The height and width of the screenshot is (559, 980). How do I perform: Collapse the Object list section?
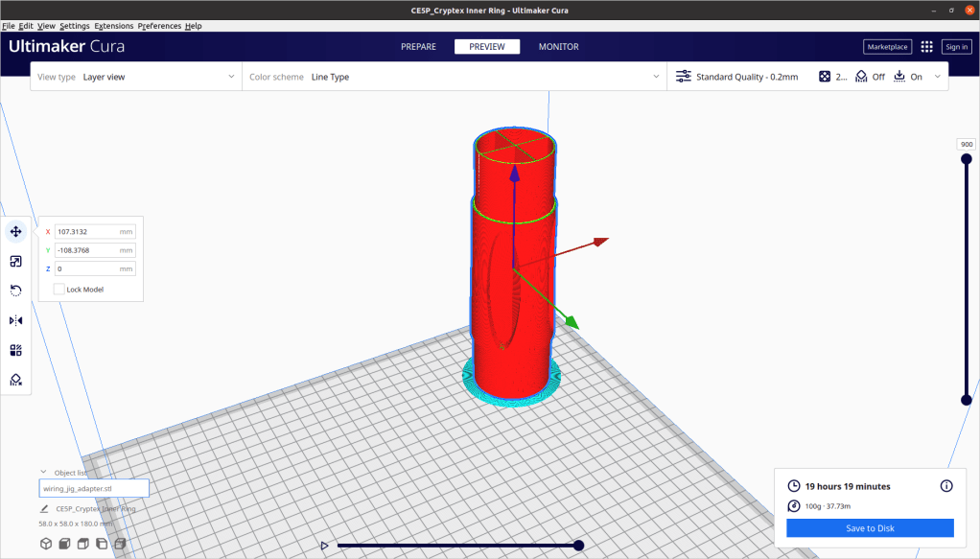coord(43,472)
